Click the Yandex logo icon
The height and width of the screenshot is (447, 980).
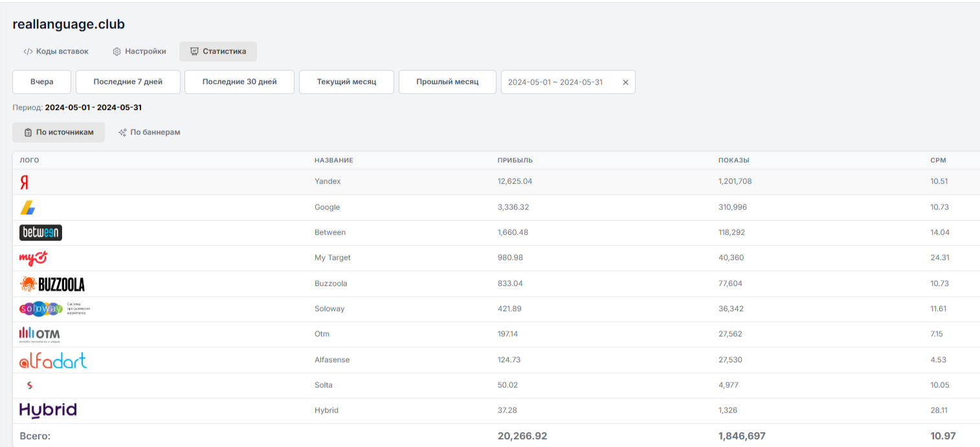(25, 182)
